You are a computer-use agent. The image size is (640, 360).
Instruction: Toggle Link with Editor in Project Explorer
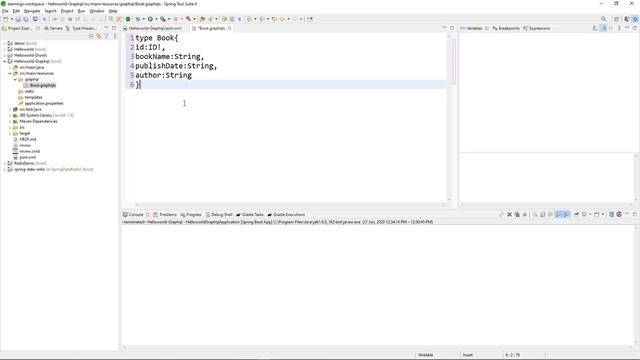coord(99,36)
